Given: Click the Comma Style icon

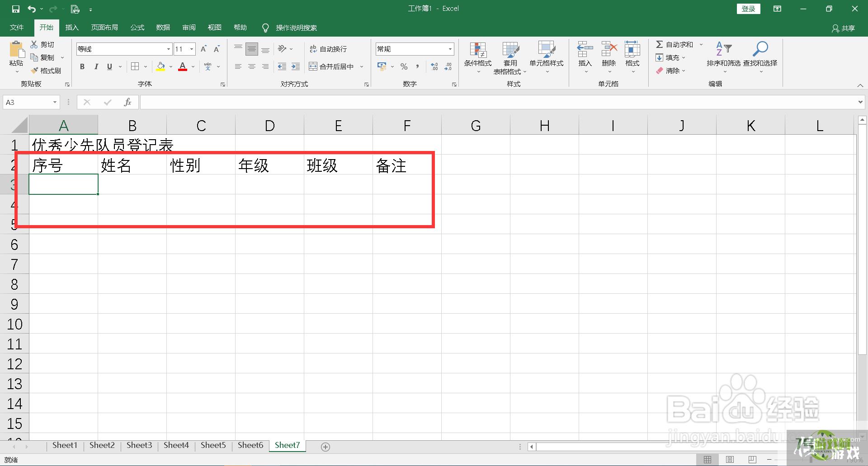Looking at the screenshot, I should tap(417, 66).
